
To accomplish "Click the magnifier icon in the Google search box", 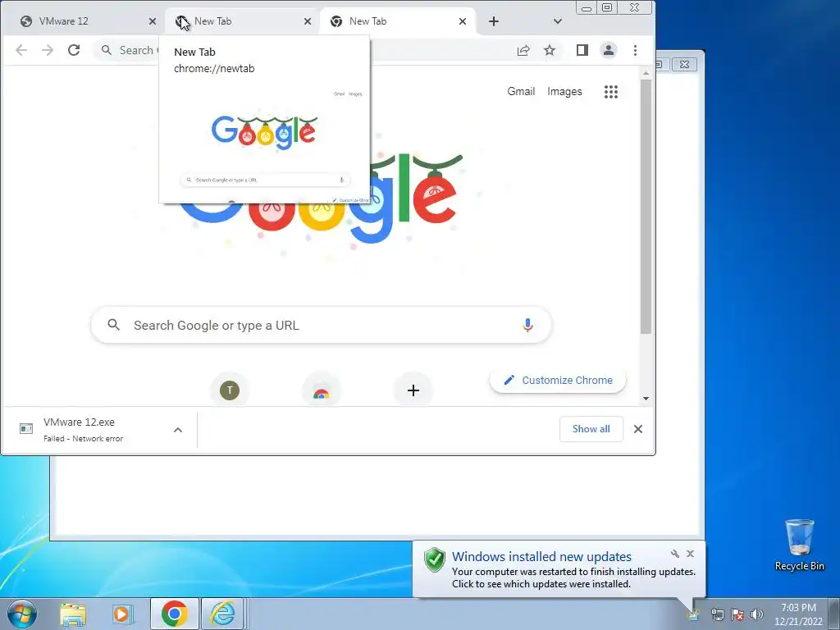I will [113, 325].
